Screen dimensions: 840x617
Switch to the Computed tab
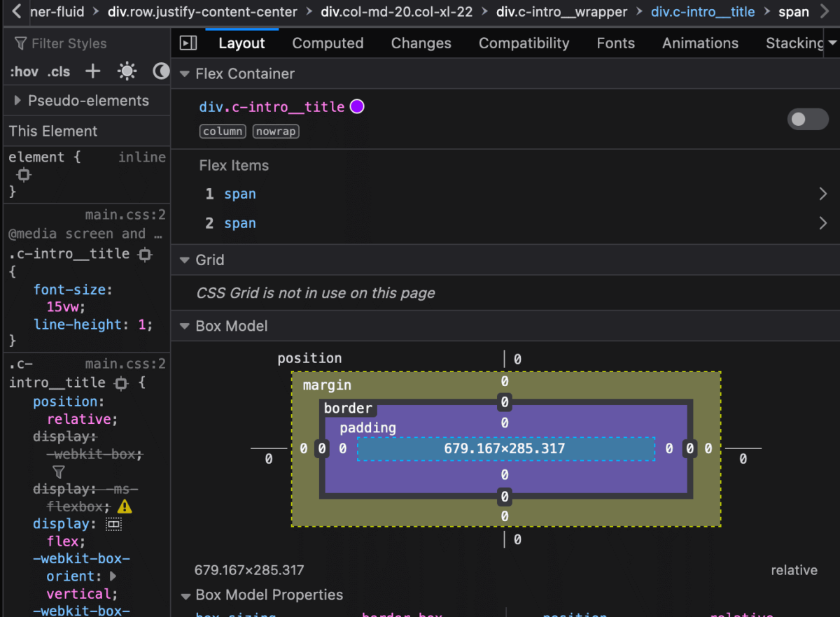tap(328, 43)
